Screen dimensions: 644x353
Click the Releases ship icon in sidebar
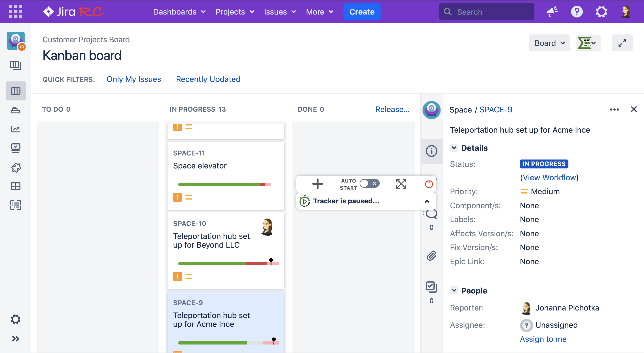click(15, 110)
